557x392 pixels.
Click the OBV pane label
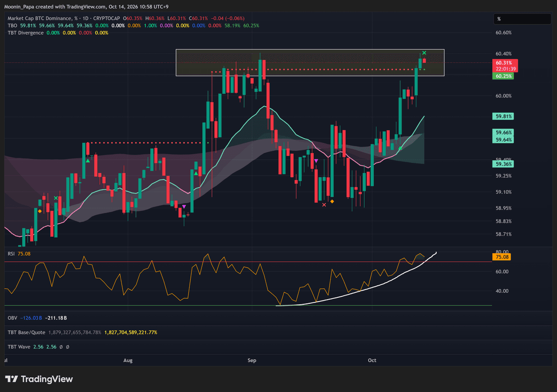[x=13, y=318]
